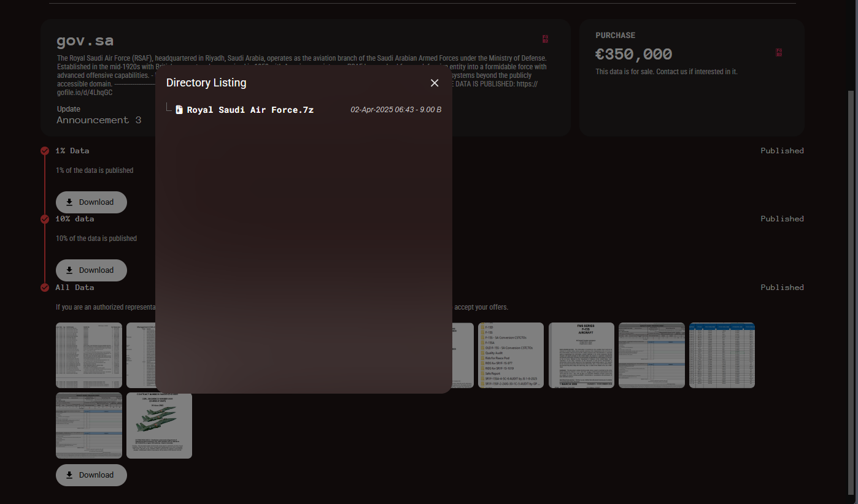Click the Announcement 3 update entry
The width and height of the screenshot is (858, 504).
tap(98, 120)
